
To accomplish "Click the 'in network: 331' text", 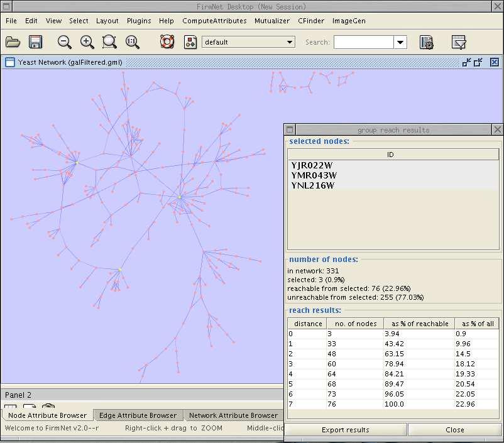I will 313,271.
